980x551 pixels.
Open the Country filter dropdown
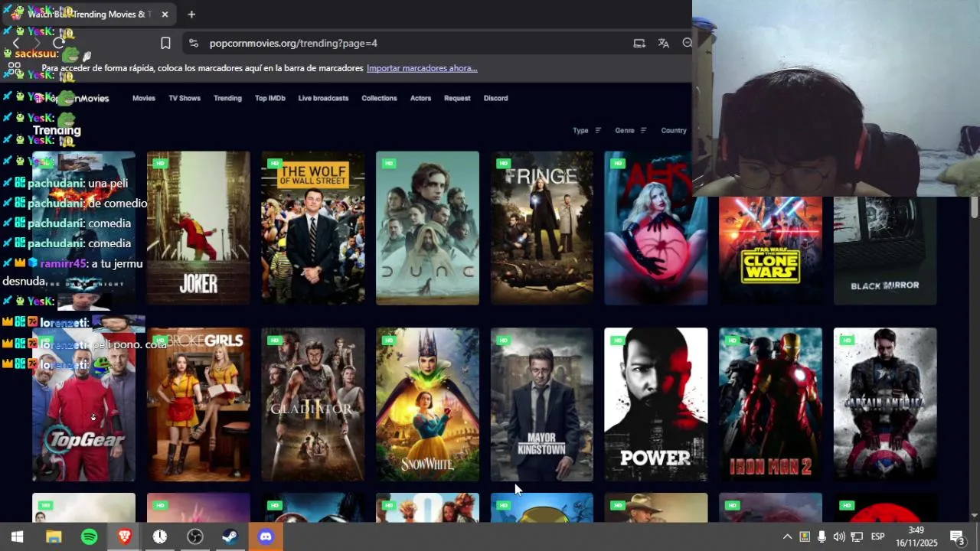[674, 130]
